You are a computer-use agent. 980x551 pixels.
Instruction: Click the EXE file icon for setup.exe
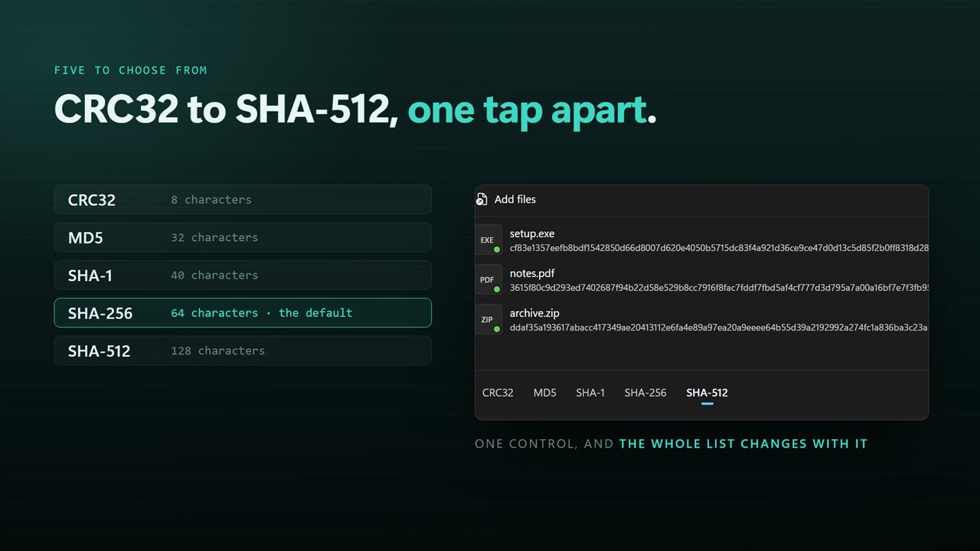(x=488, y=240)
